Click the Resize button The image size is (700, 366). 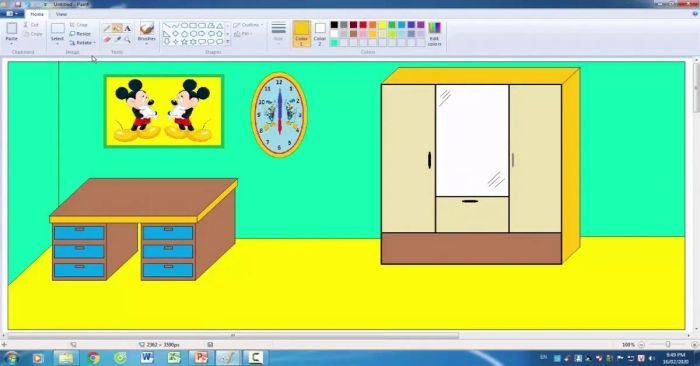(80, 34)
